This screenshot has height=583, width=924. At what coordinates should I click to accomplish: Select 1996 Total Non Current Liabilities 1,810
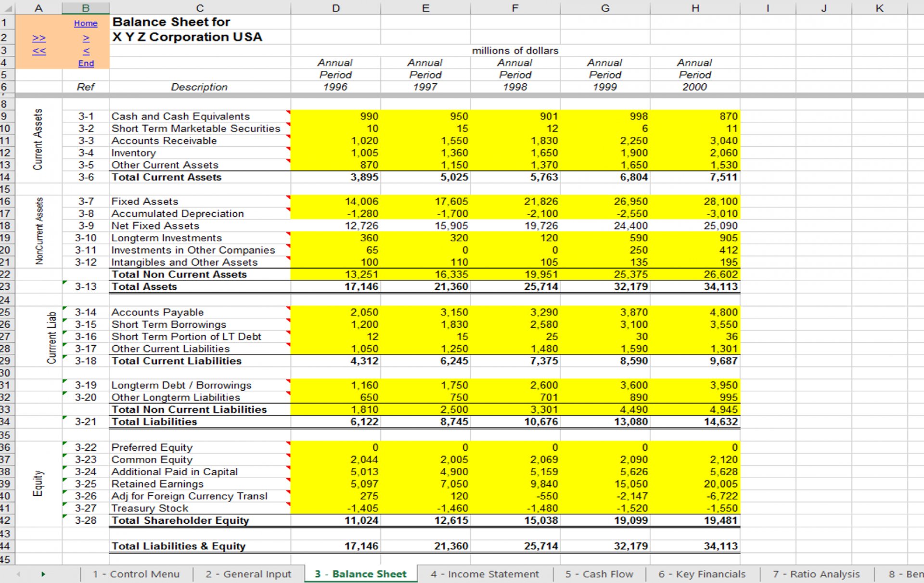pos(335,409)
